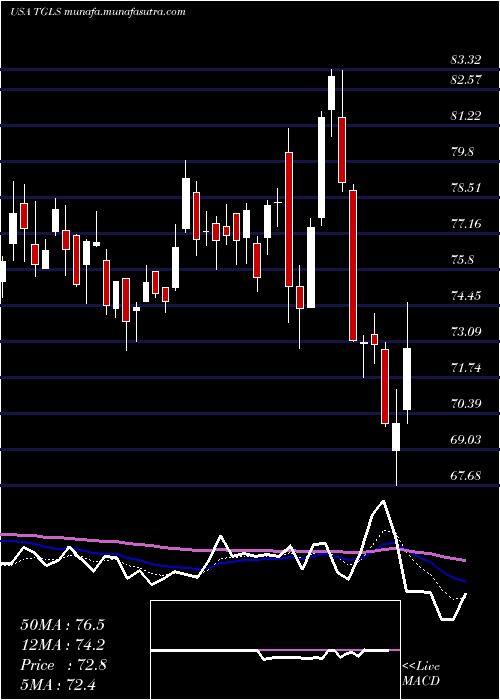Click inside the MACD indicator box
500x700 pixels.
coord(275,650)
